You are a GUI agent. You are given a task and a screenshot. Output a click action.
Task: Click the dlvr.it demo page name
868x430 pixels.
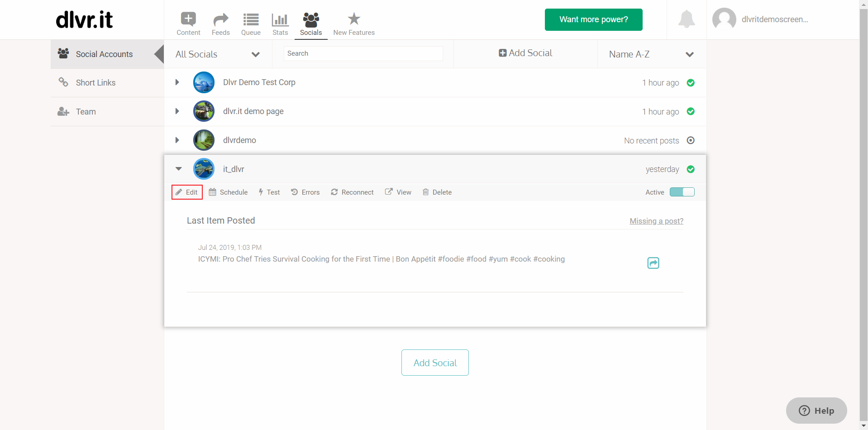point(253,111)
